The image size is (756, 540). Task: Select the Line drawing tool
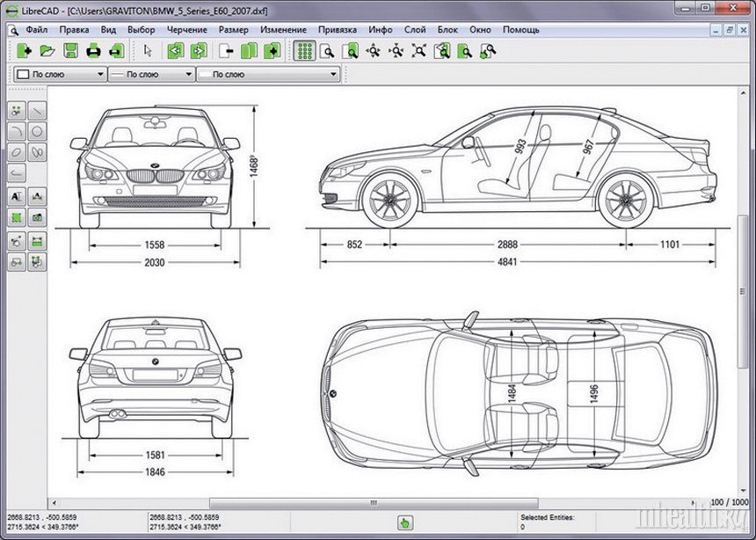pos(38,111)
